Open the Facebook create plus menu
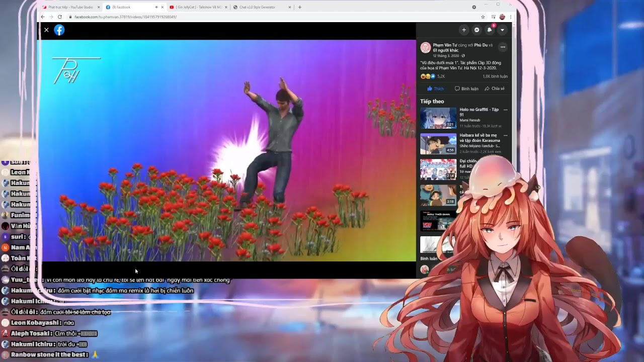644x362 pixels. click(464, 30)
